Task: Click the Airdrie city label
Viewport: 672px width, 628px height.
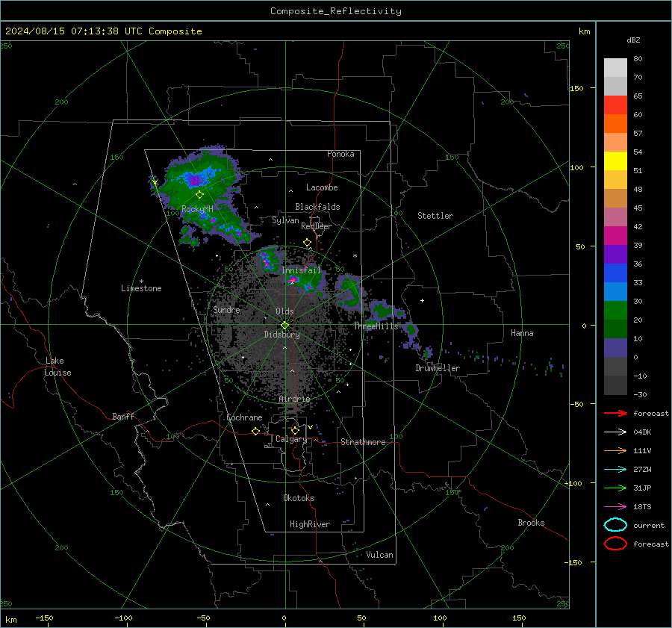Action: 294,399
